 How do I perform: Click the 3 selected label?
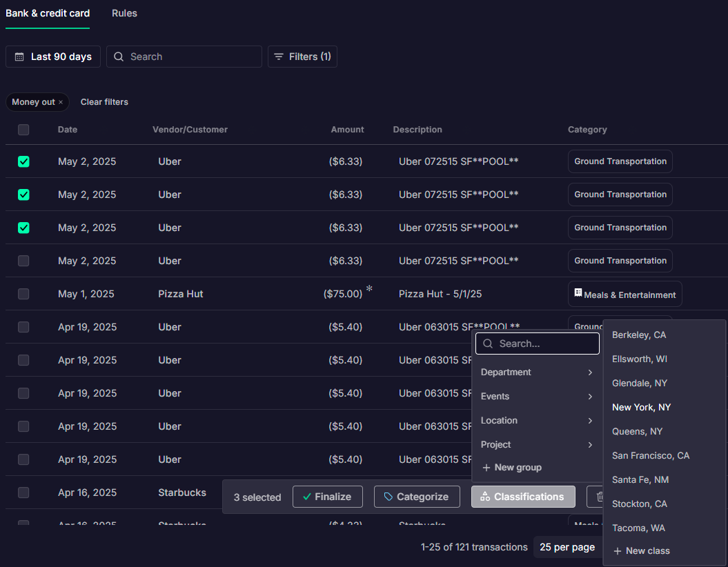(x=257, y=497)
